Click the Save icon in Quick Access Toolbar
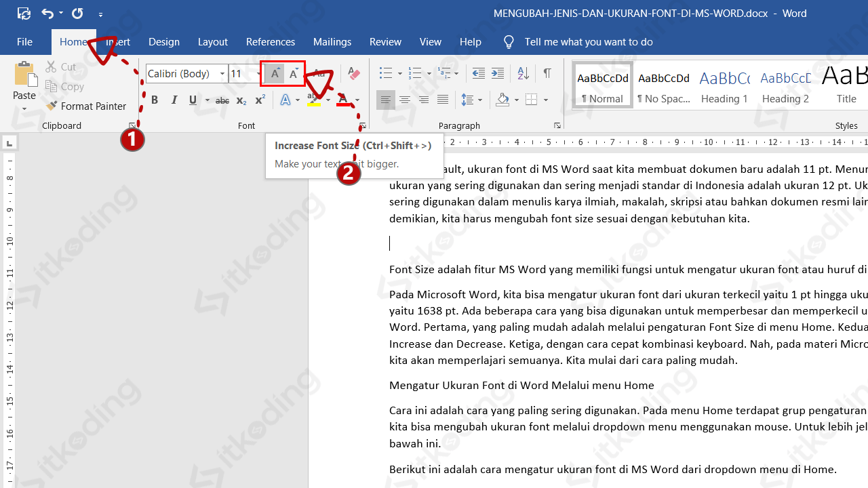Image resolution: width=868 pixels, height=488 pixels. click(24, 14)
